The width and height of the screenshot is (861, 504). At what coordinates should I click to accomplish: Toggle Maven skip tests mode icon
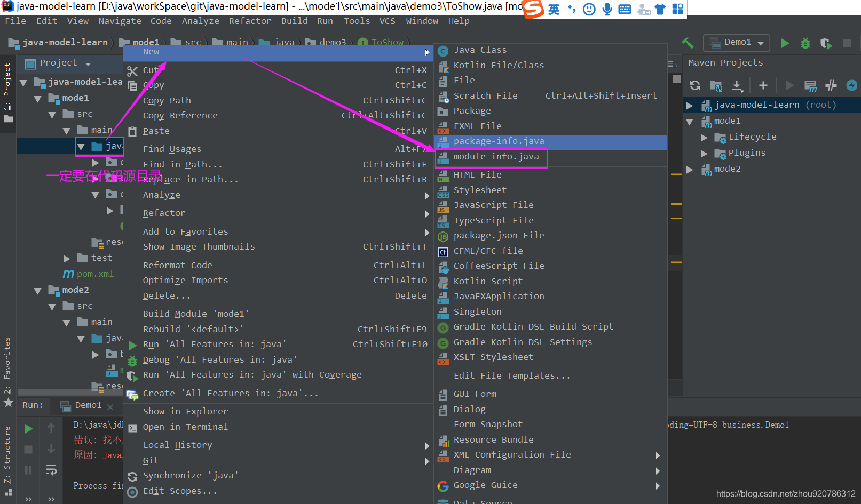coord(851,85)
